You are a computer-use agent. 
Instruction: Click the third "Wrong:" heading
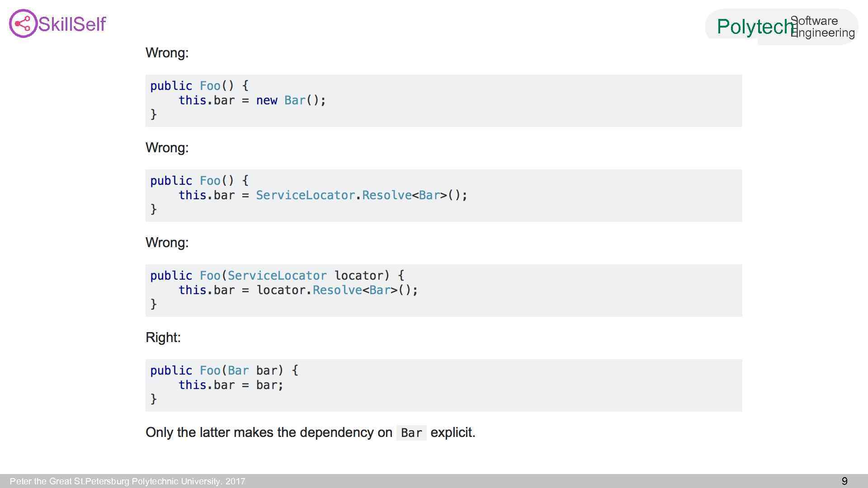167,243
